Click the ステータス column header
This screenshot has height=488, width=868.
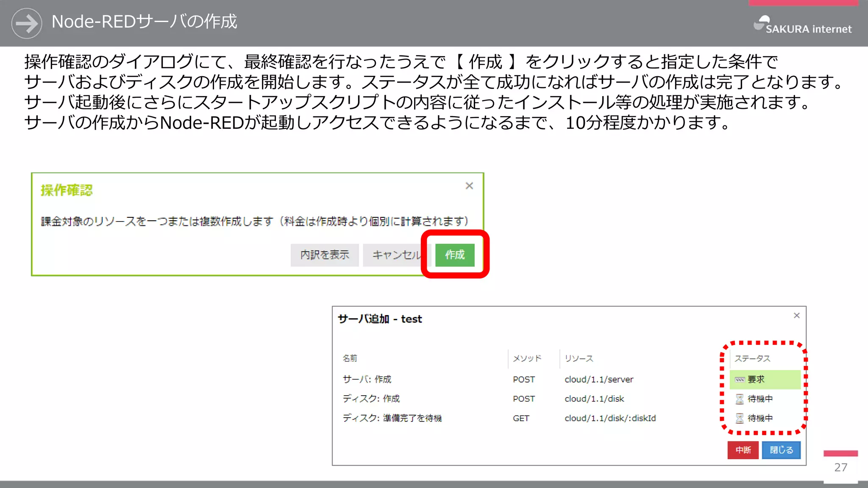[752, 358]
